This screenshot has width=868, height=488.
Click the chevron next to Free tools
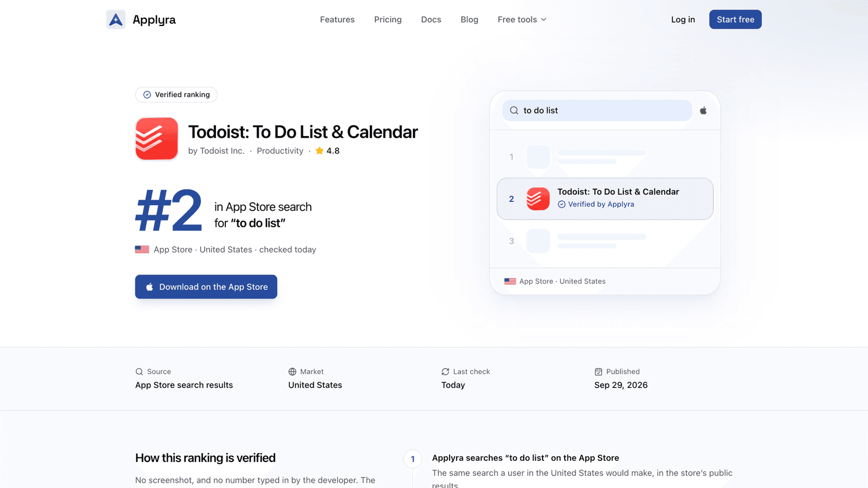click(x=544, y=20)
